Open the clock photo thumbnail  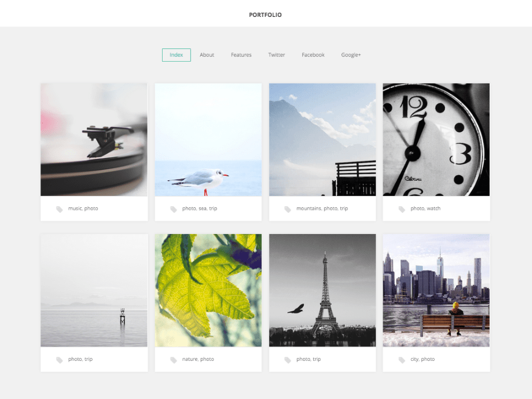pos(436,139)
